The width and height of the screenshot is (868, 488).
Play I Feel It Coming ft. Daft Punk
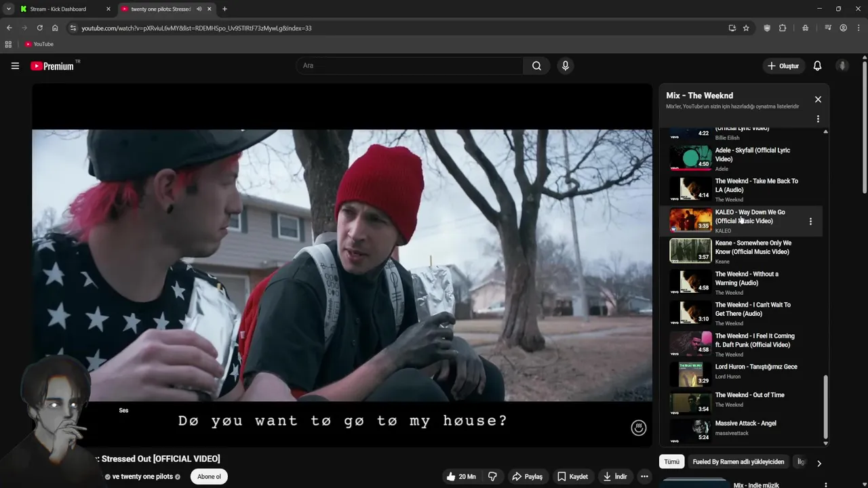tap(742, 345)
